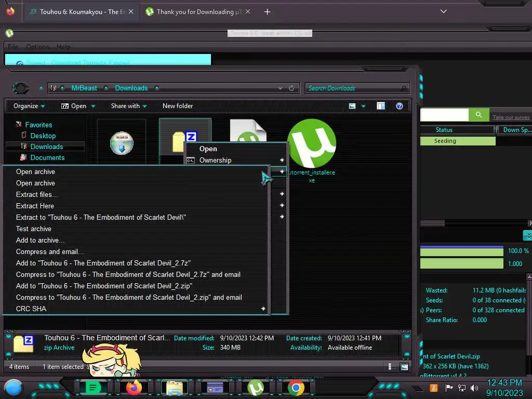The image size is (532, 399).
Task: Switch to details view in status bar
Action: [x=390, y=367]
